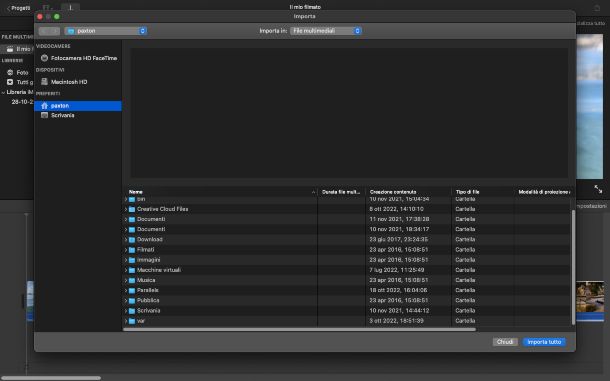The image size is (610, 381).
Task: Go back to Progetti in iMovie window
Action: tap(18, 8)
